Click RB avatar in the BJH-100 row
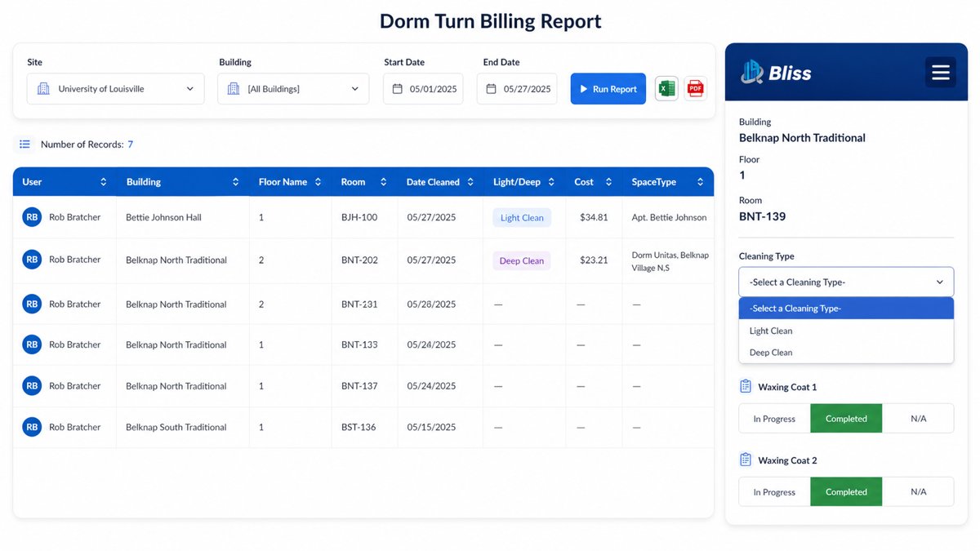The image size is (980, 551). tap(32, 217)
